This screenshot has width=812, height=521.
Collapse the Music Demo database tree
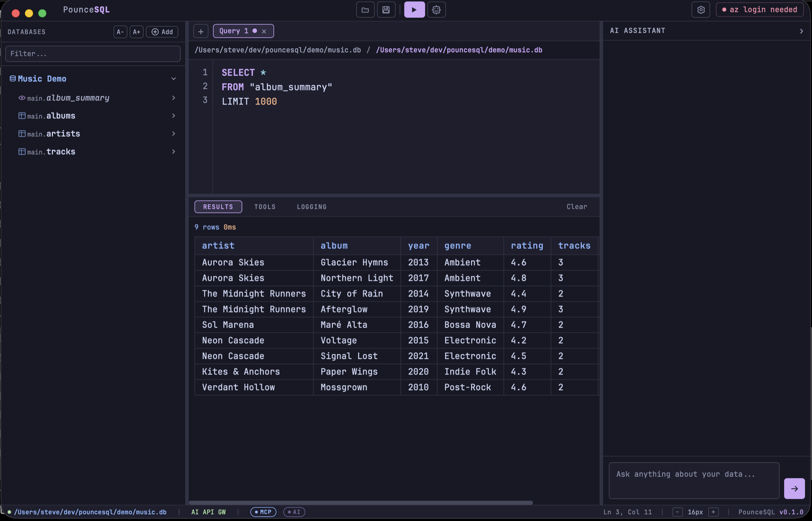pyautogui.click(x=174, y=79)
